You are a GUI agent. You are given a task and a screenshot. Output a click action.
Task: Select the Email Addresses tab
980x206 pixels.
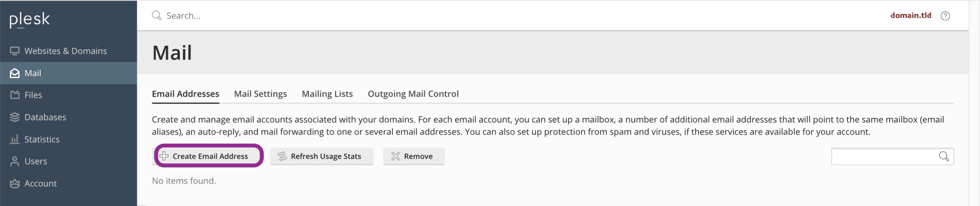[x=186, y=94]
